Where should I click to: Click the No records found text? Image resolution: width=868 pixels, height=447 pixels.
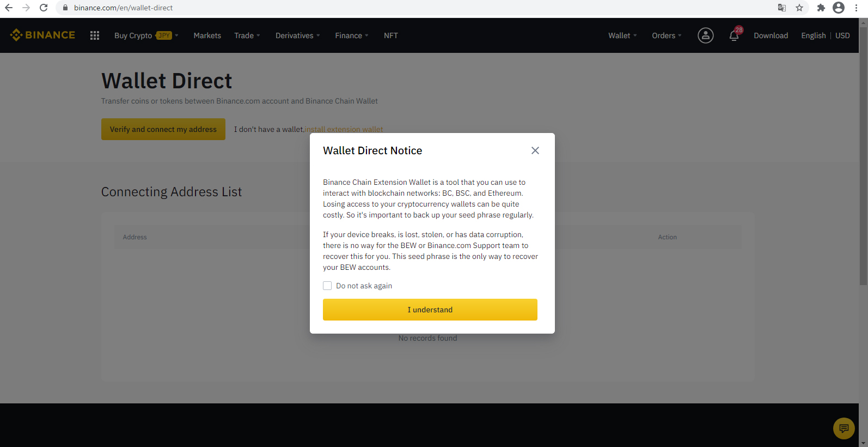[x=427, y=338]
